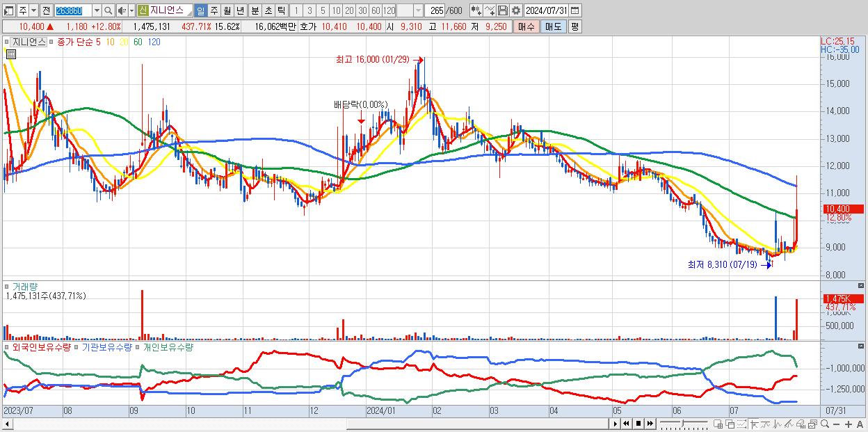
Task: Toggle the 외국인보유수량 indicator marker
Action: point(8,347)
